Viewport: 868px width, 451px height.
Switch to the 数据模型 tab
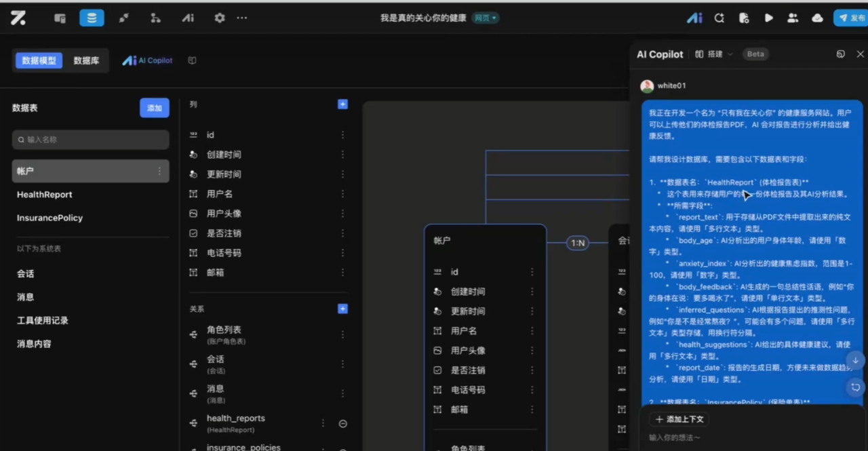[x=39, y=60]
